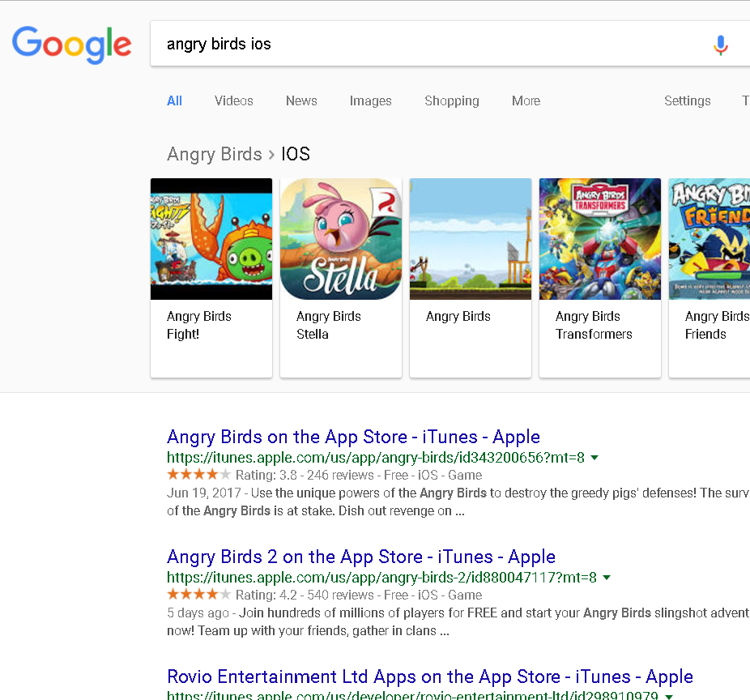Click 'Rating: 3.8 - 246 reviews' text
Viewport: 750px width, 700px height.
[305, 475]
